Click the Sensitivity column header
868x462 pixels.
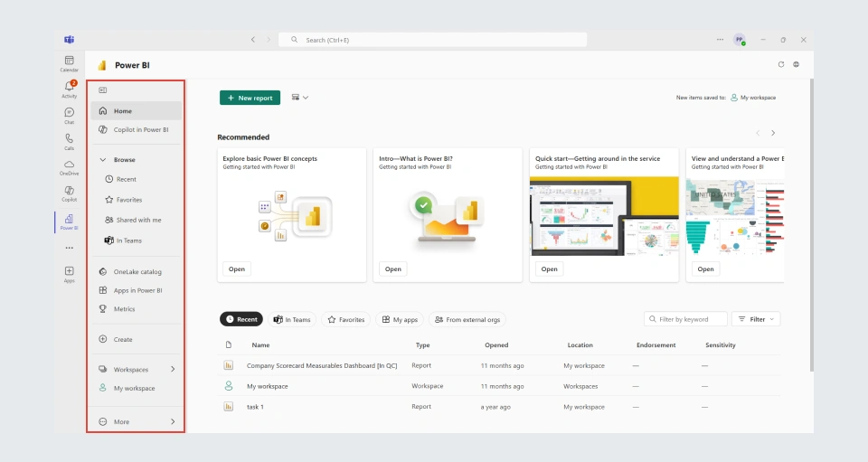[721, 344]
